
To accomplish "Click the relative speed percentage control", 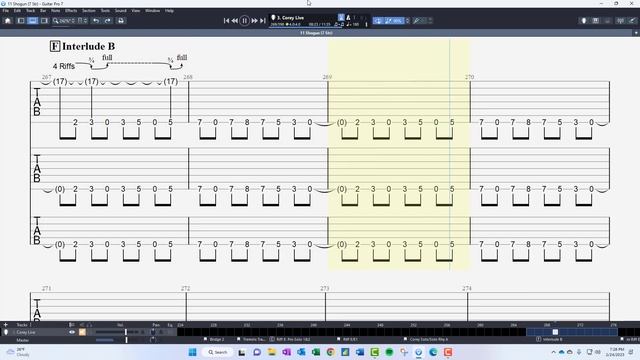I will tap(394, 20).
